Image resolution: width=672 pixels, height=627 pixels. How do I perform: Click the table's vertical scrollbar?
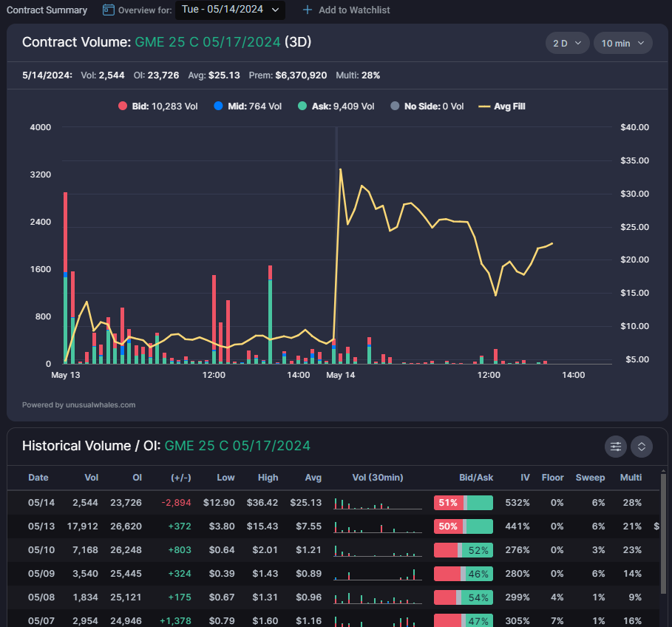663,534
